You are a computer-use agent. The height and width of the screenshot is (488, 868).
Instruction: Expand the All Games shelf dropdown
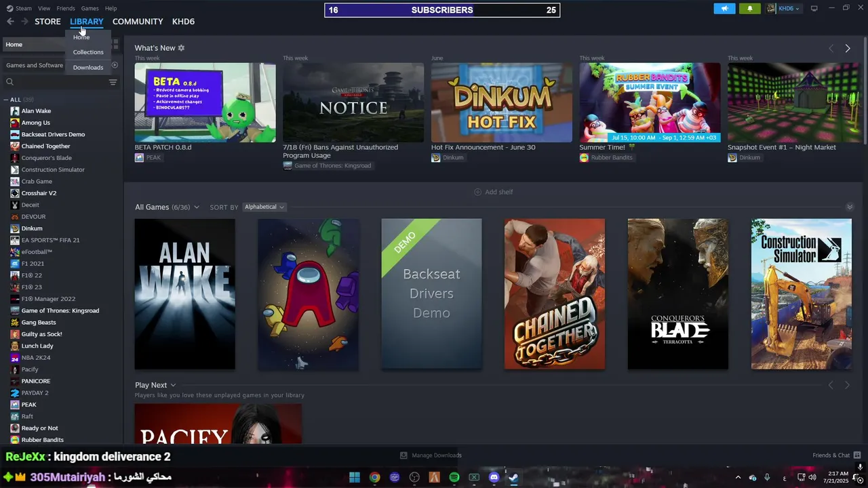coord(197,207)
